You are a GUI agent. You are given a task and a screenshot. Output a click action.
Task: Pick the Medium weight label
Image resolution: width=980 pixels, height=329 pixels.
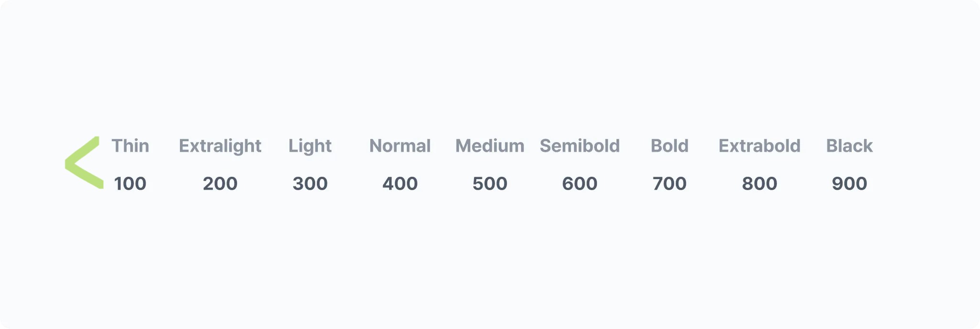click(x=490, y=146)
